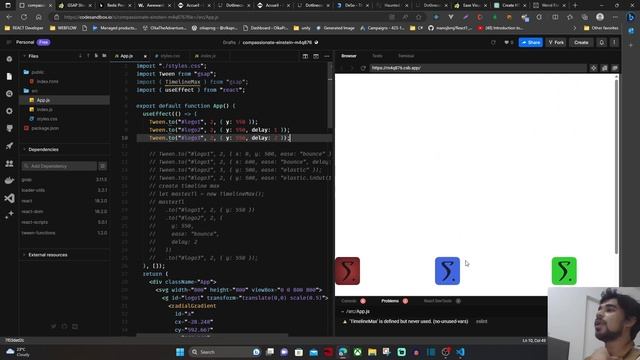
Task: Open the CodeSandbox dashboard home icon in sidebar
Action: tap(9, 59)
